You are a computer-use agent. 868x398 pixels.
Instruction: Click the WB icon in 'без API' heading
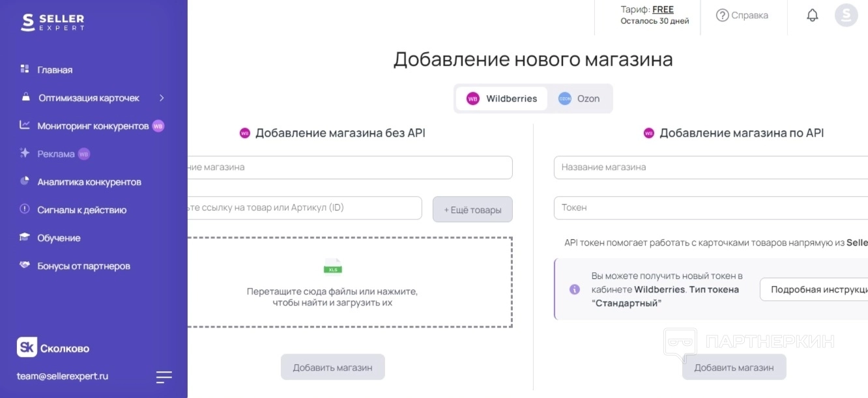pyautogui.click(x=245, y=133)
